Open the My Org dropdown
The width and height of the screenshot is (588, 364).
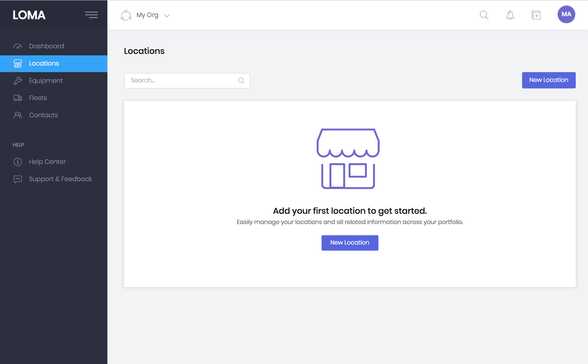tap(153, 15)
